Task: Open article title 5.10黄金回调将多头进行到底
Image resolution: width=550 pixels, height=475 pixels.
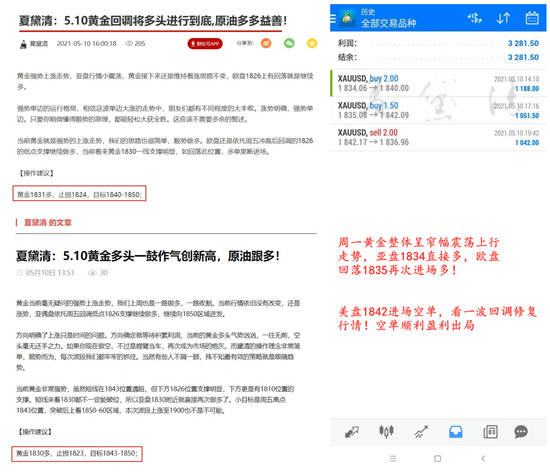Action: click(153, 21)
